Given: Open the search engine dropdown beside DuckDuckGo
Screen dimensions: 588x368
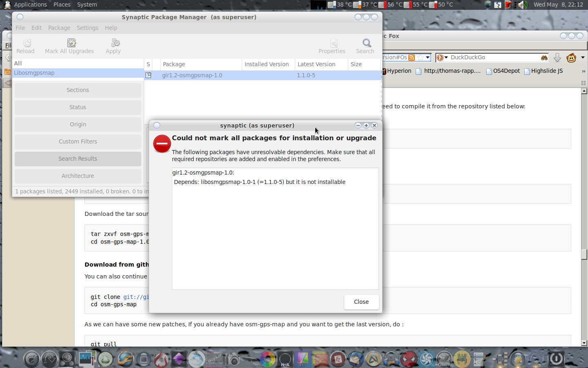Looking at the screenshot, I should pyautogui.click(x=443, y=58).
